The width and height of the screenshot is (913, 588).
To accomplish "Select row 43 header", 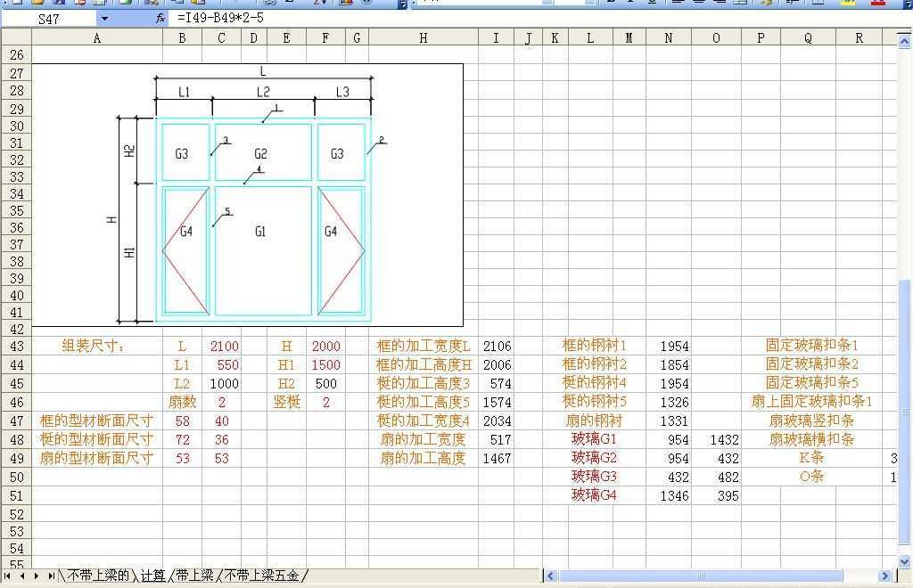I will tap(17, 346).
